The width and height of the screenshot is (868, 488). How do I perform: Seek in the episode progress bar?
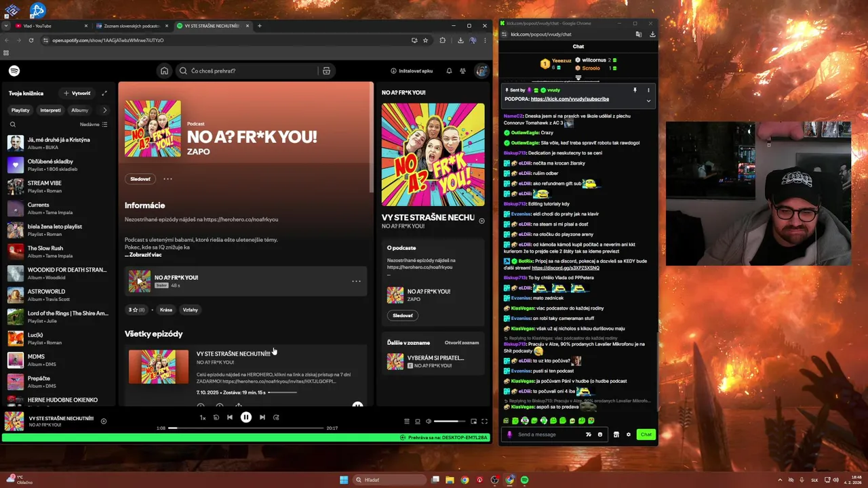click(x=246, y=428)
